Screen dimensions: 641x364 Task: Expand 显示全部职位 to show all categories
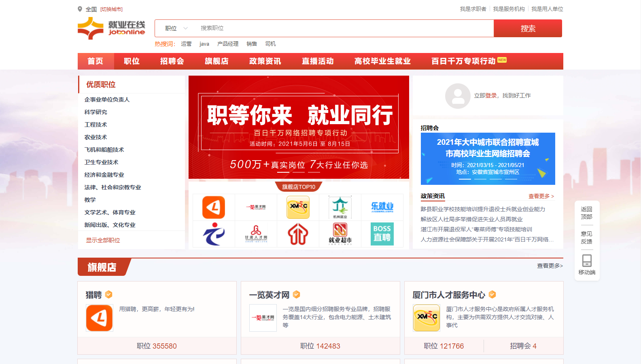click(x=103, y=240)
